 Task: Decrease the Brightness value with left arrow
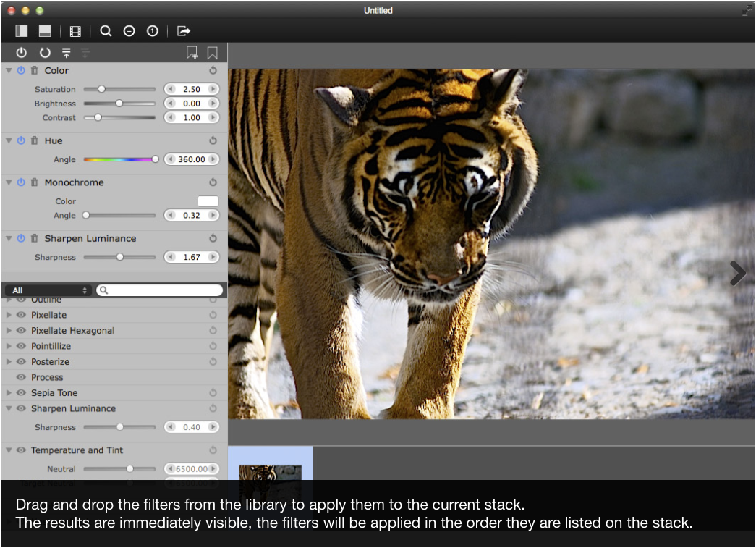point(171,104)
